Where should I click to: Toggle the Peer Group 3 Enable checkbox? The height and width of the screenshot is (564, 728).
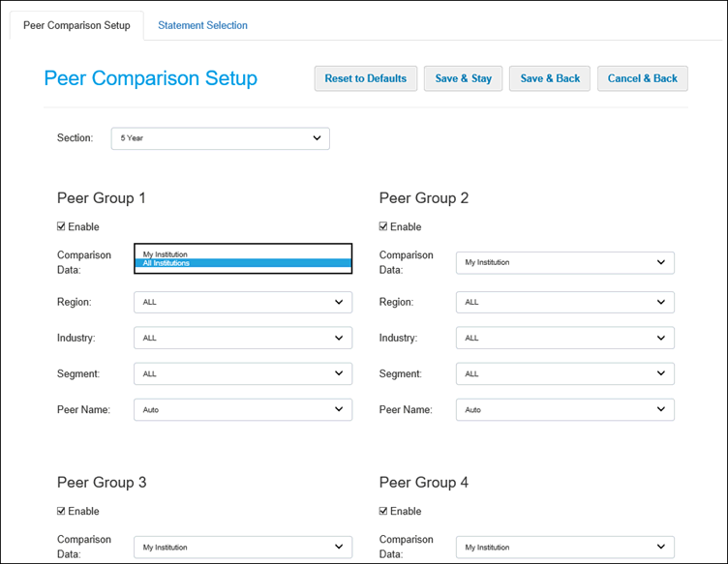point(63,512)
